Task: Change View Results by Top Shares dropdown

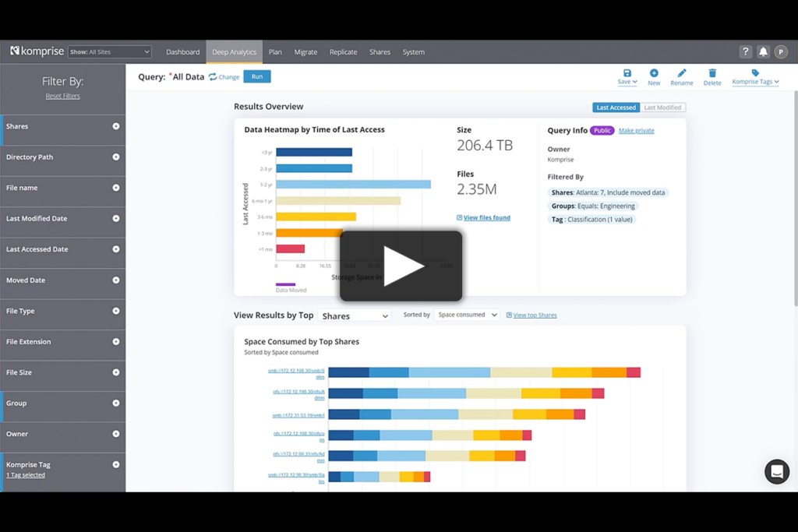Action: coord(354,315)
